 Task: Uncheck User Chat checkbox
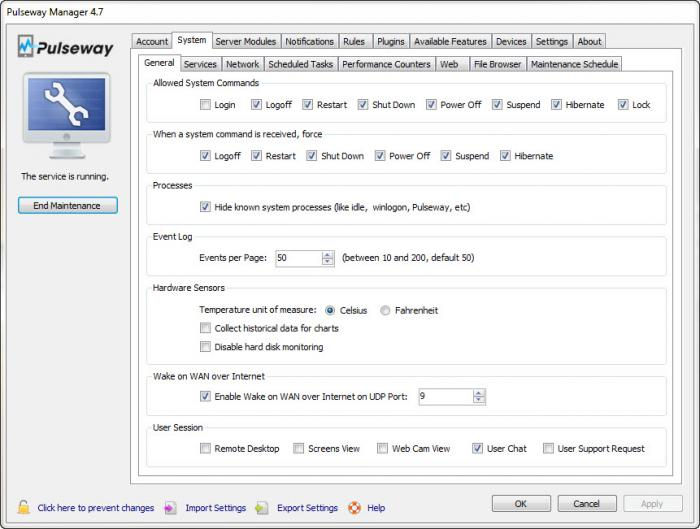[477, 448]
